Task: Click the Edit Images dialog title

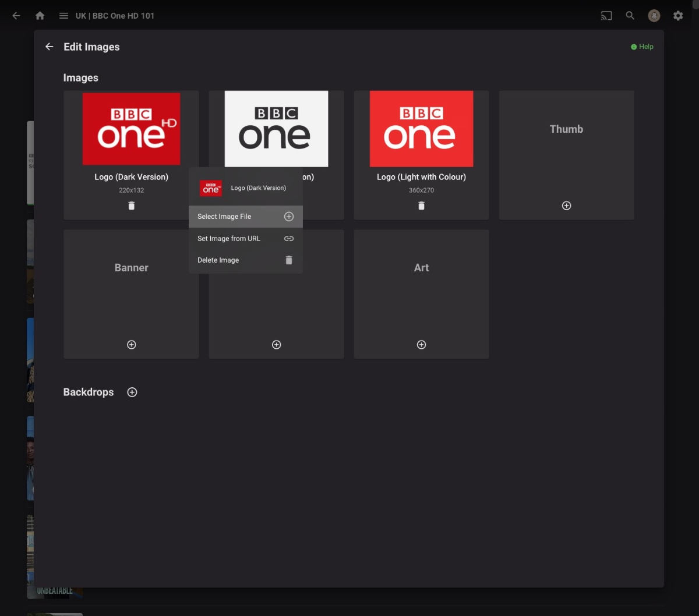Action: tap(91, 47)
